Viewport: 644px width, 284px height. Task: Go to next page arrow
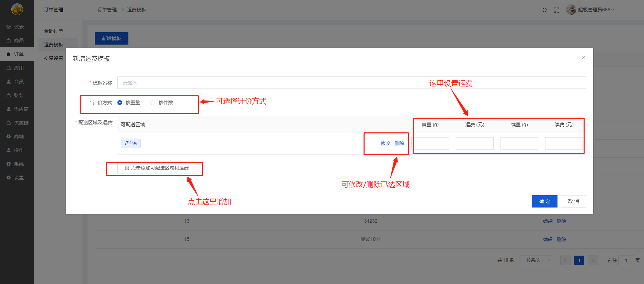click(x=593, y=260)
